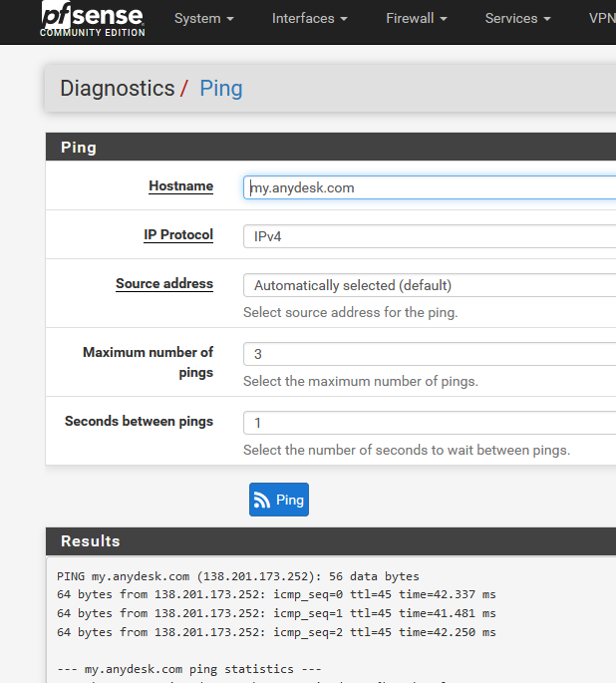616x683 pixels.
Task: Click the IP Protocol label
Action: point(178,234)
